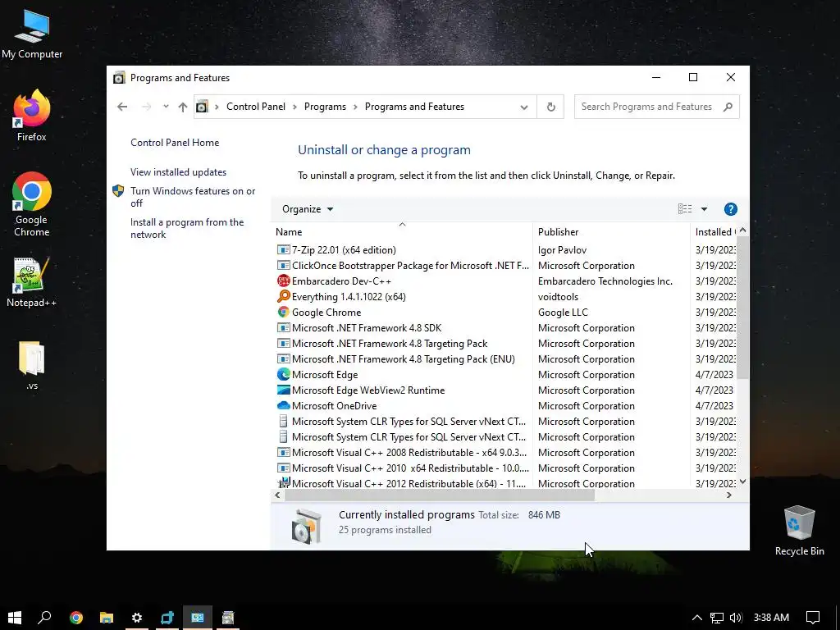Show hidden tray icons chevron
Screen dimensions: 840x630
[x=697, y=617]
